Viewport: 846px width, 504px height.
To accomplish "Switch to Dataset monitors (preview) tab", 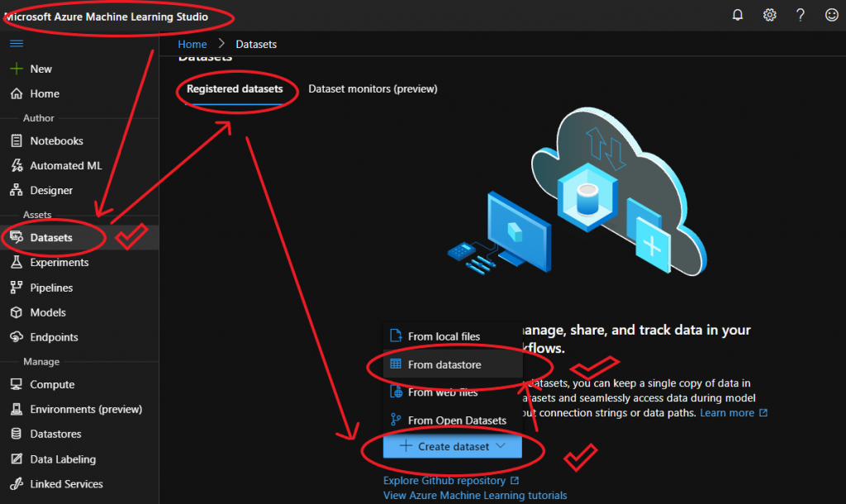I will point(373,89).
